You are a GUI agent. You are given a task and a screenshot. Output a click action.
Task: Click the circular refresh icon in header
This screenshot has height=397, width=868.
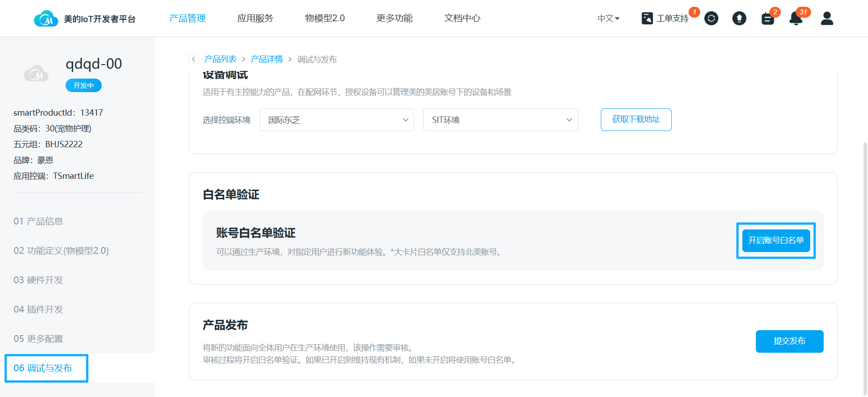711,19
